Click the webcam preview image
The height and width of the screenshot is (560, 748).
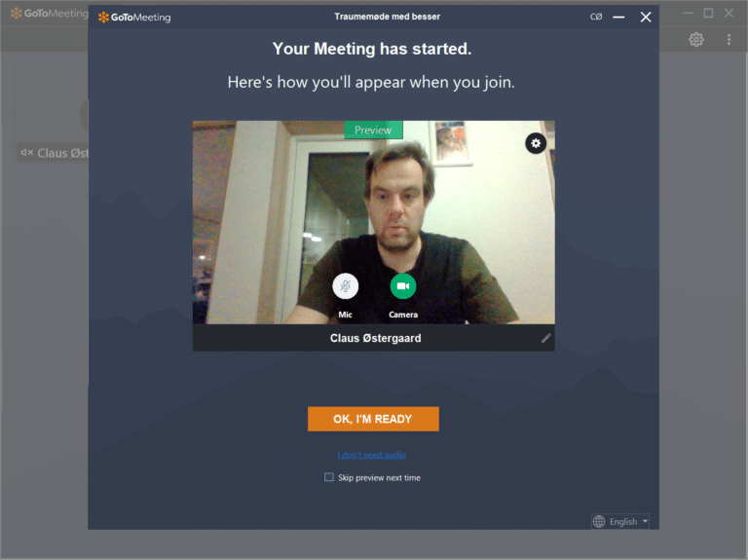point(374,222)
